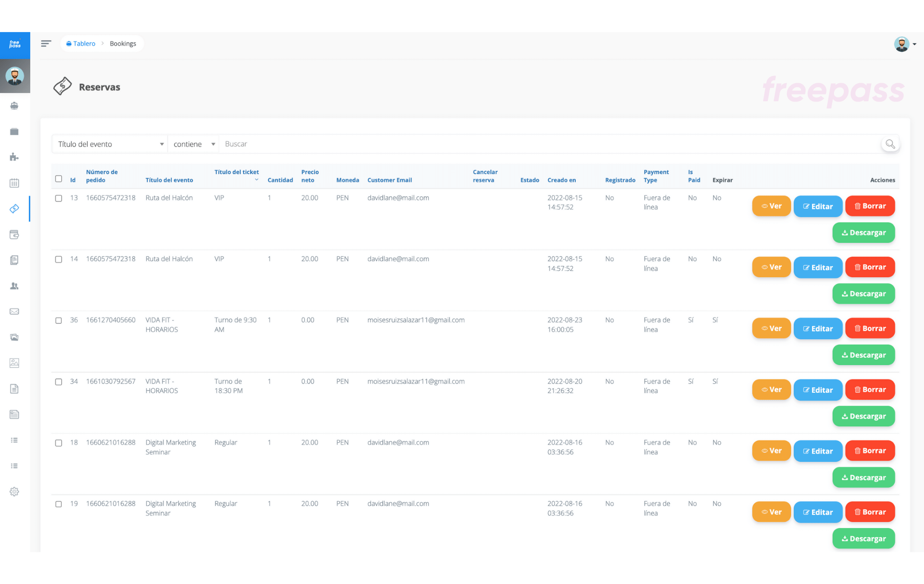Image resolution: width=924 pixels, height=584 pixels.
Task: Click the puzzle piece sidebar icon
Action: point(15,157)
